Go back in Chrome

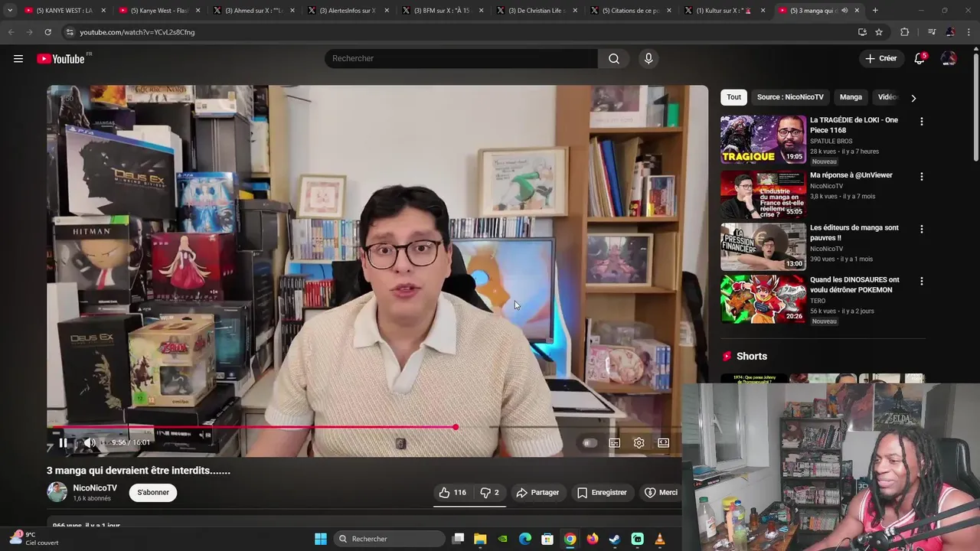pos(11,32)
